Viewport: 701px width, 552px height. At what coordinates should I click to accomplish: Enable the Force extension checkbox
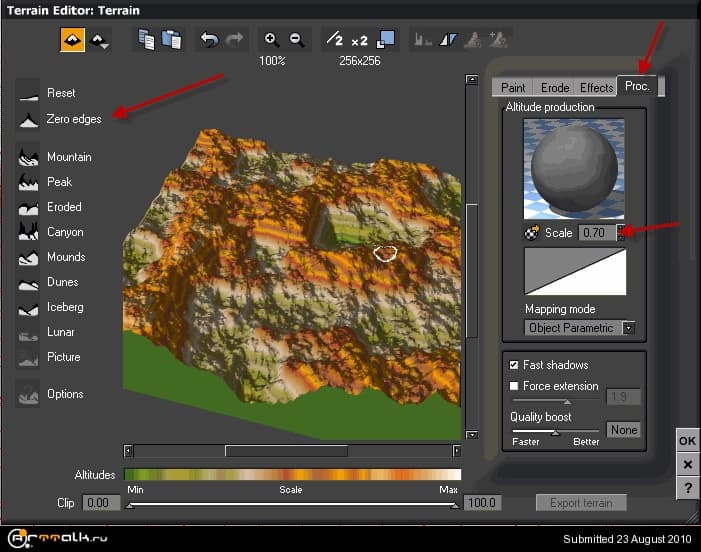[x=514, y=386]
